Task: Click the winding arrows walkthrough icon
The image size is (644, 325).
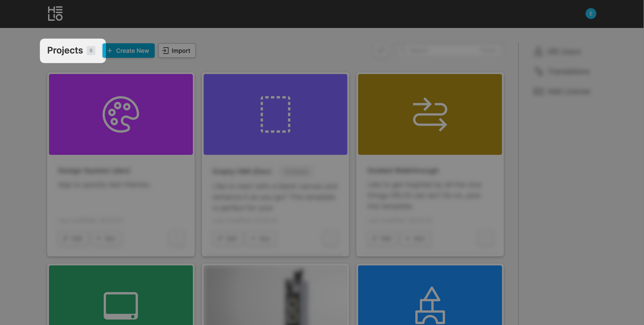Action: (x=430, y=114)
